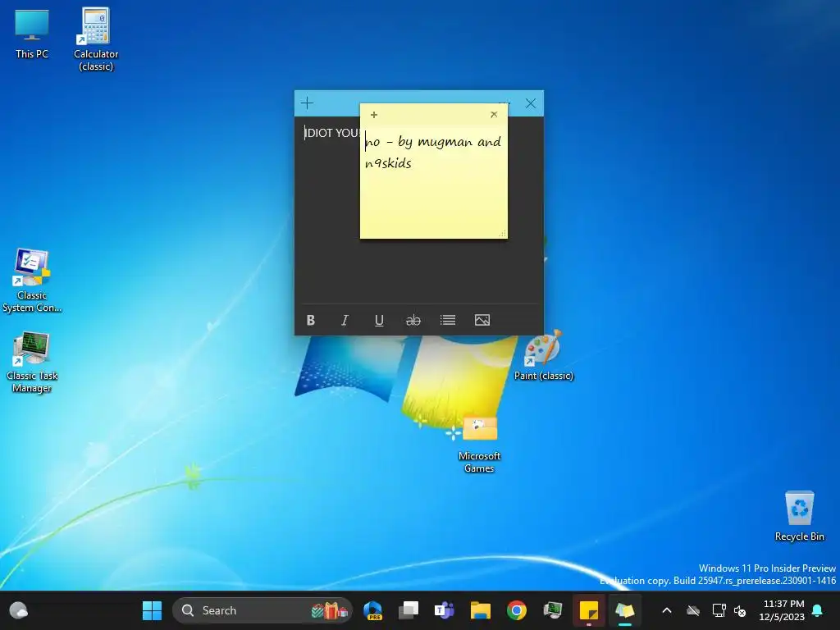
Task: Select the Microsoft Games folder
Action: [479, 443]
